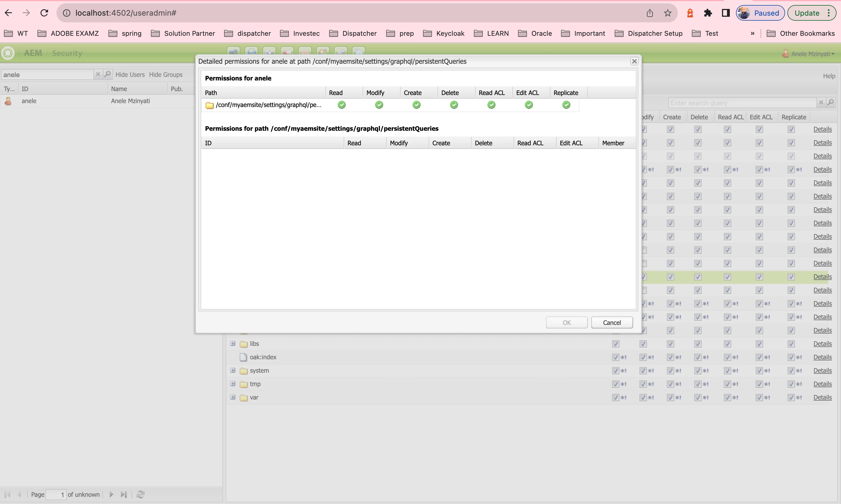This screenshot has width=841, height=504.
Task: Bookmark this page with the star icon
Action: (x=667, y=13)
